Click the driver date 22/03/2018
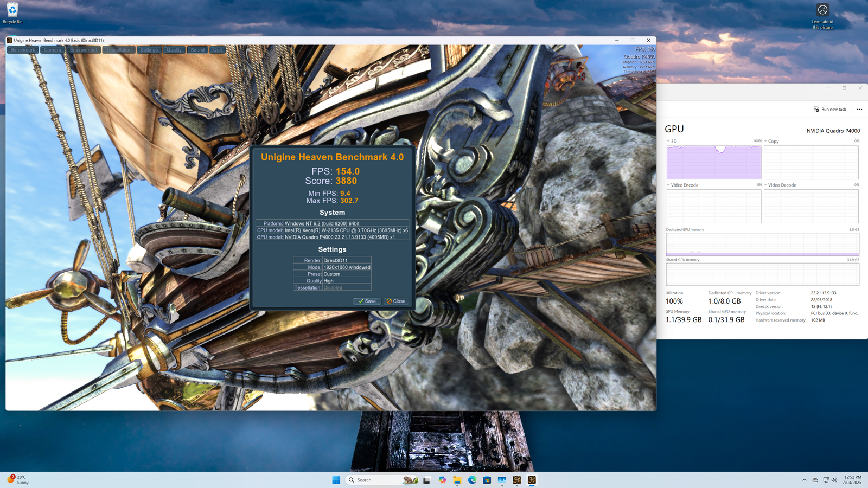Screen dimensions: 868x488 click(x=821, y=300)
